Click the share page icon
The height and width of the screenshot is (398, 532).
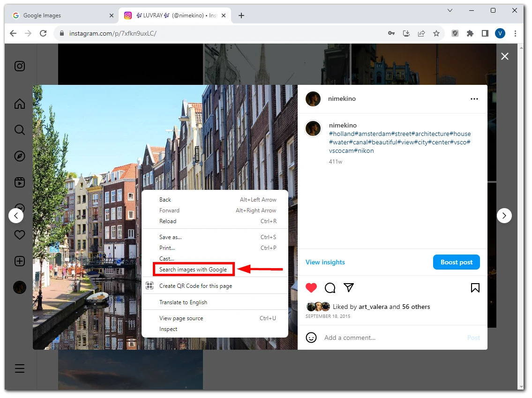[421, 33]
